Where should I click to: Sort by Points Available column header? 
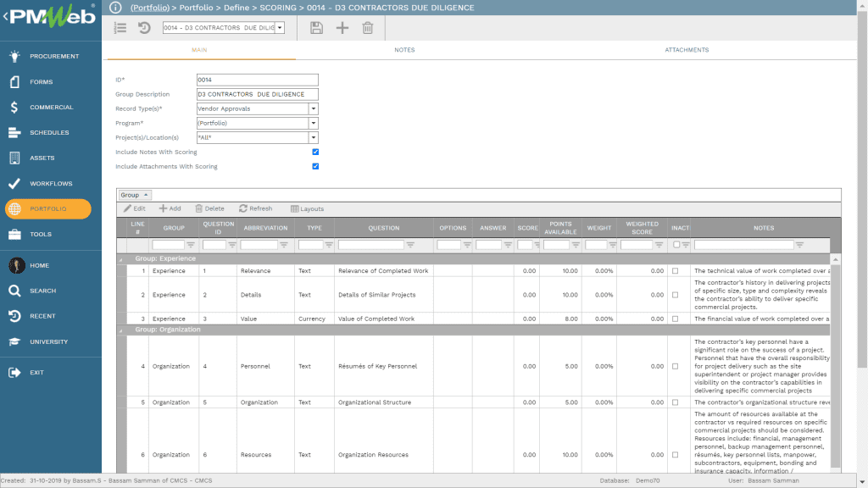click(560, 228)
